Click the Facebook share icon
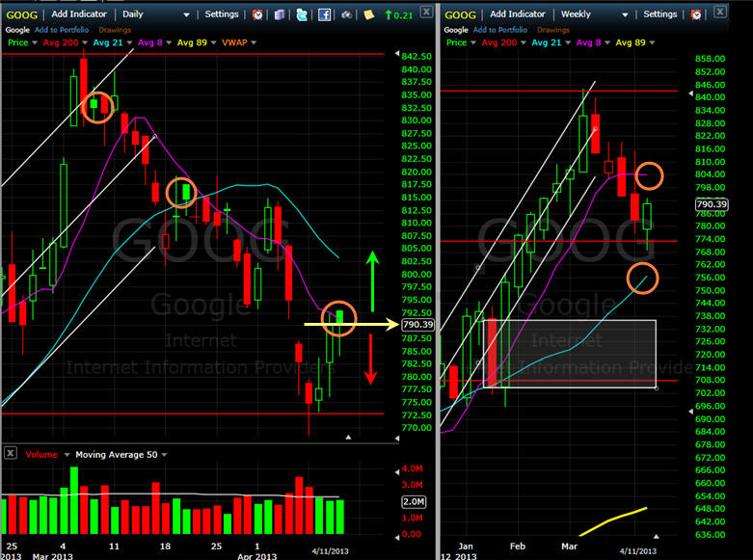Image resolution: width=753 pixels, height=560 pixels. click(325, 14)
